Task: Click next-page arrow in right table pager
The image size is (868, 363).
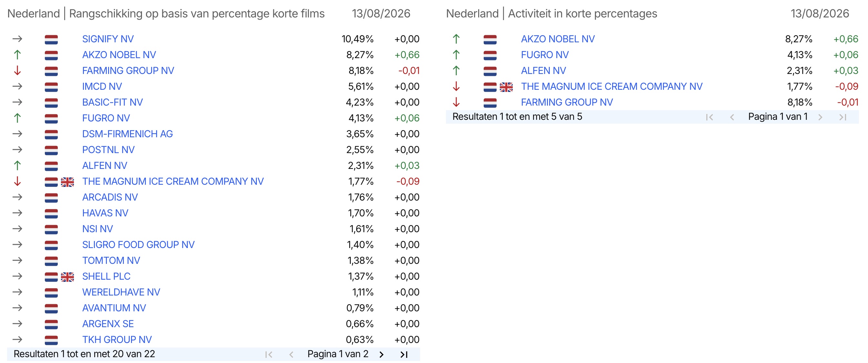Action: pos(820,117)
